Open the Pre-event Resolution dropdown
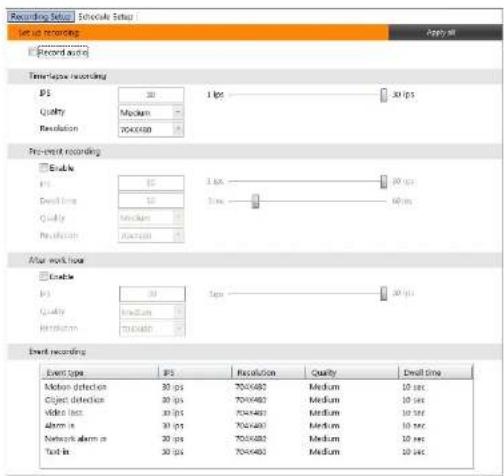 151,236
